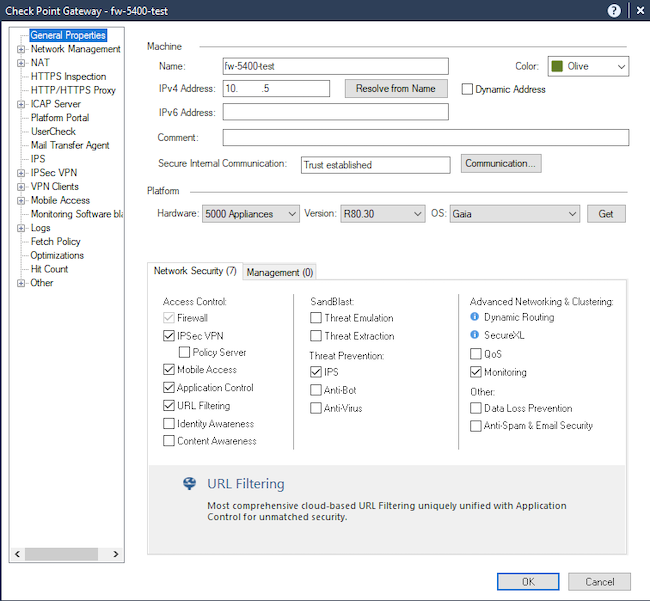Expand the IPSec VPN tree node
The height and width of the screenshot is (601, 650).
tap(19, 173)
